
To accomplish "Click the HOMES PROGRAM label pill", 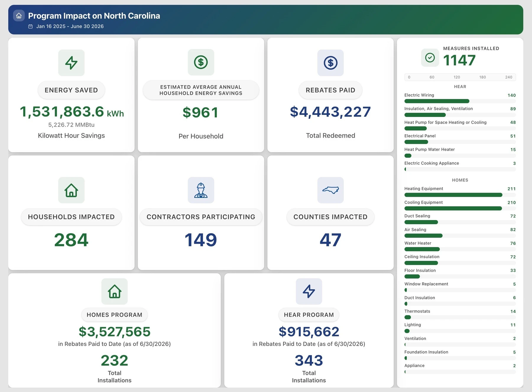I will pyautogui.click(x=114, y=315).
